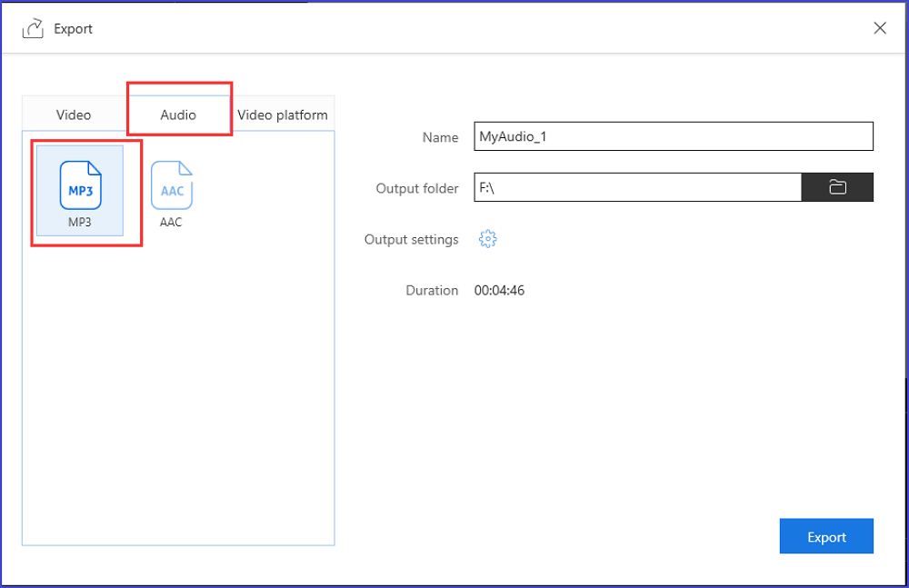Click the "Output folder" label
Viewport: 909px width, 588px height.
pyautogui.click(x=417, y=188)
